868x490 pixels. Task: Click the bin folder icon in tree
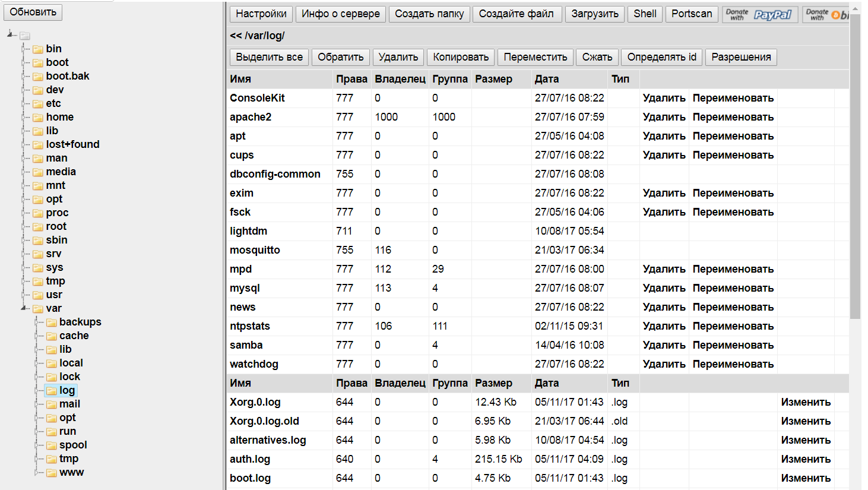38,49
